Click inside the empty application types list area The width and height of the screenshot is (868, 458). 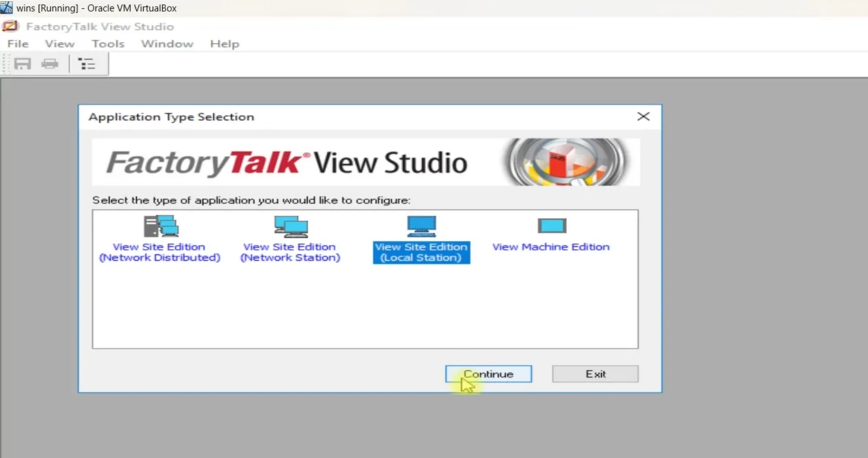(366, 310)
